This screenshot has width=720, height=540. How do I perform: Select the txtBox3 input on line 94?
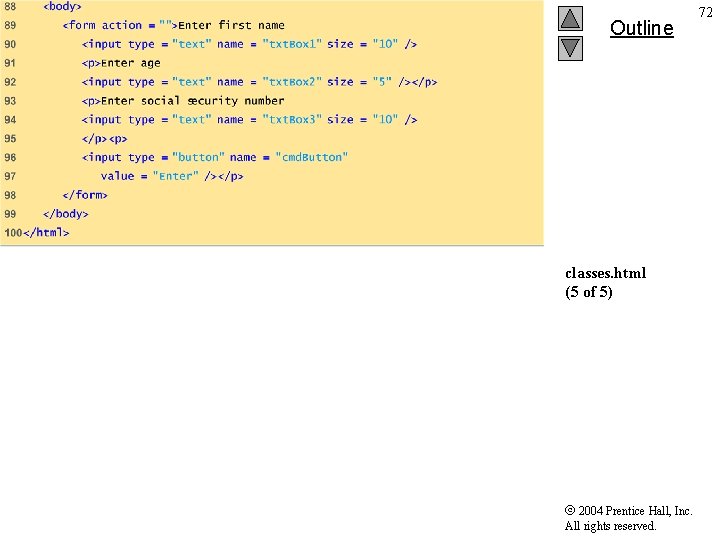[x=249, y=120]
